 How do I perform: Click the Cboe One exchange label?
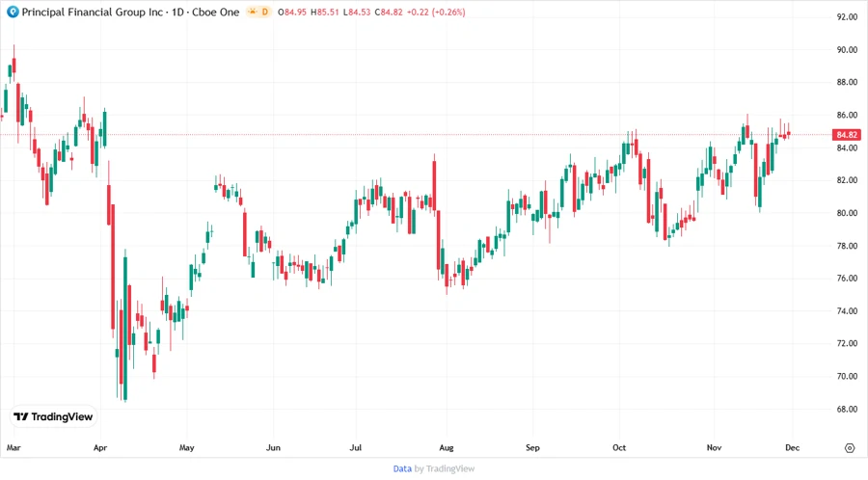point(215,12)
